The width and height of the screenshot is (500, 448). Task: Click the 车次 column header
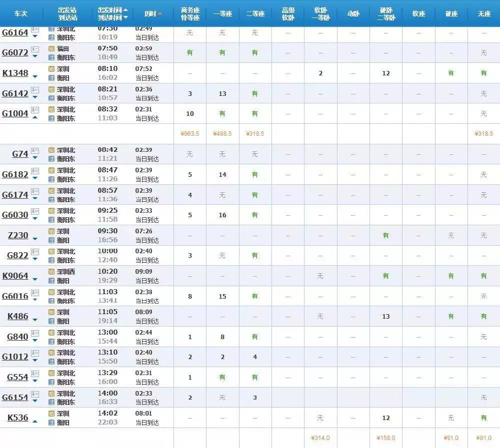coord(20,13)
